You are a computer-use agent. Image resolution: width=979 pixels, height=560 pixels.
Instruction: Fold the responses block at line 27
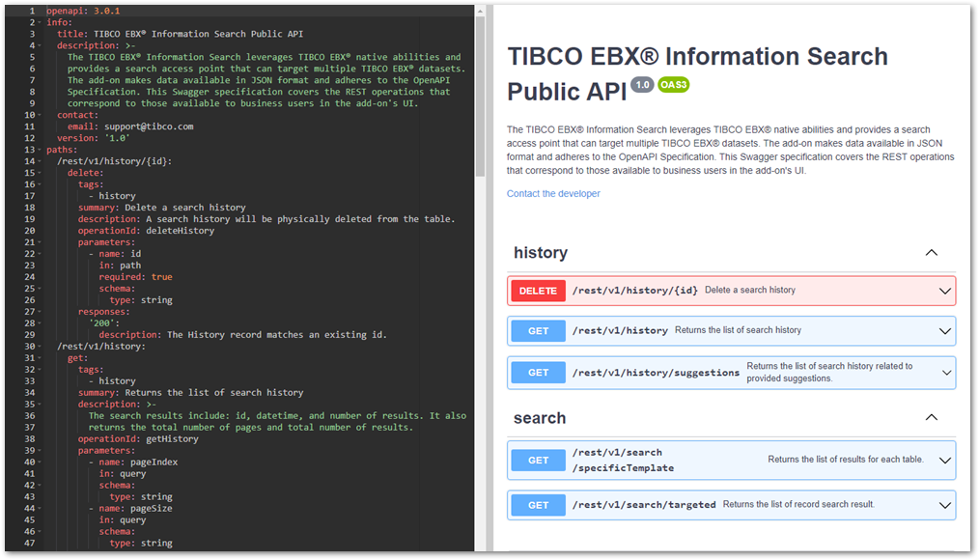click(x=40, y=312)
